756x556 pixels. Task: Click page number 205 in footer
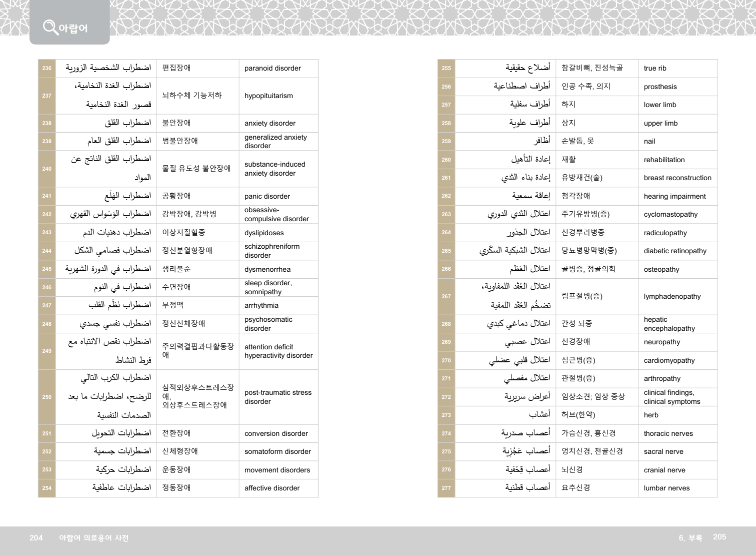(x=719, y=537)
